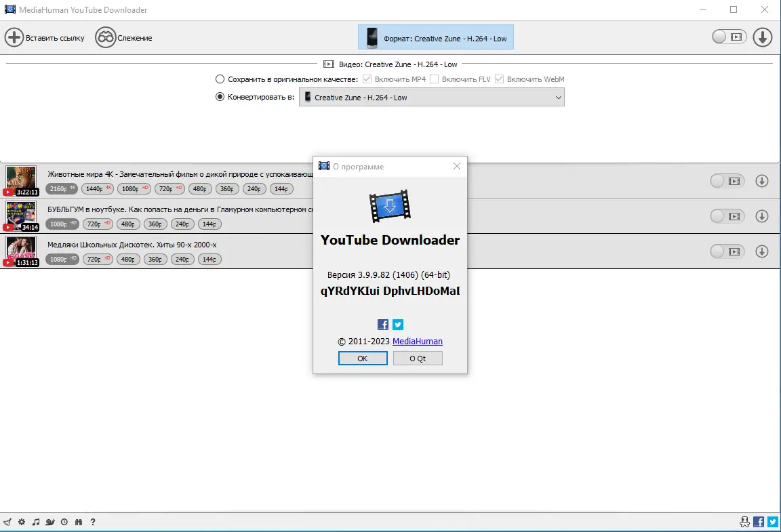Select the music note audio icon
Image resolution: width=781 pixels, height=532 pixels.
pyautogui.click(x=35, y=522)
